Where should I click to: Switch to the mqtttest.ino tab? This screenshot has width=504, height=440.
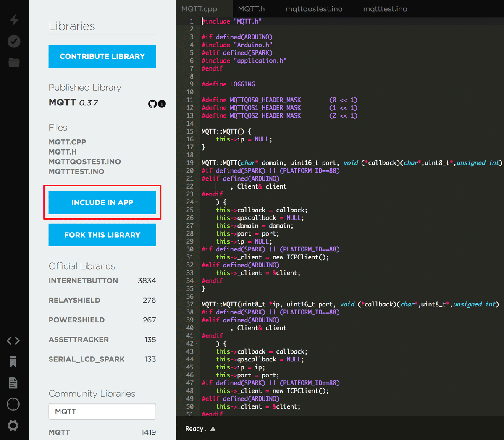point(385,9)
